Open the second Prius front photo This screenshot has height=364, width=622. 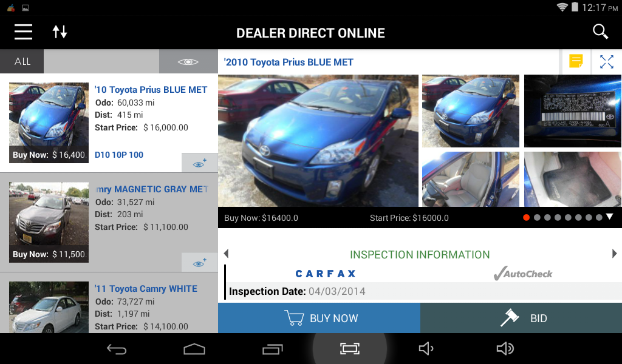[x=471, y=111]
